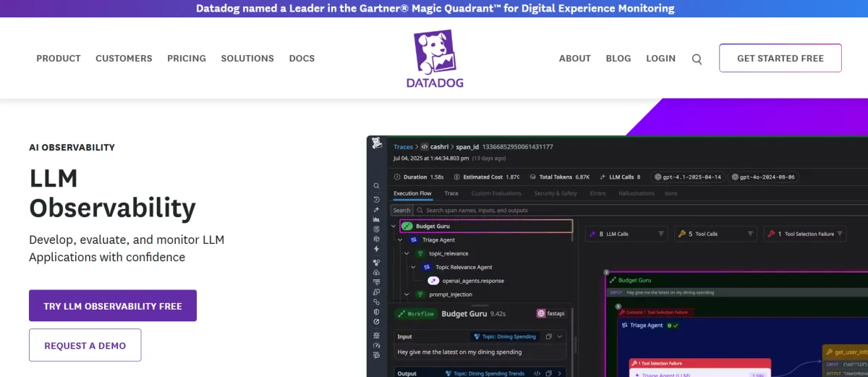Click the Topic: Dining Spending tag in Input
This screenshot has height=377, width=868.
click(504, 336)
